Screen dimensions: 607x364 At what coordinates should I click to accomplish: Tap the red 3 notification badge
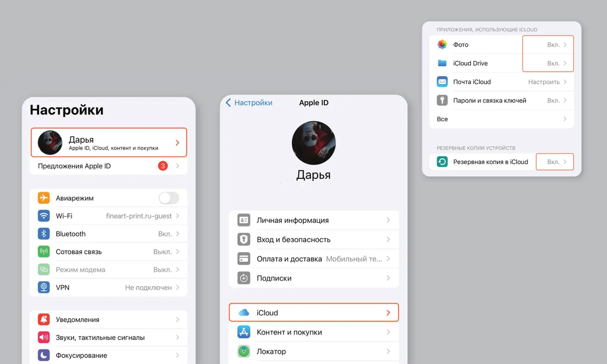[x=163, y=166]
